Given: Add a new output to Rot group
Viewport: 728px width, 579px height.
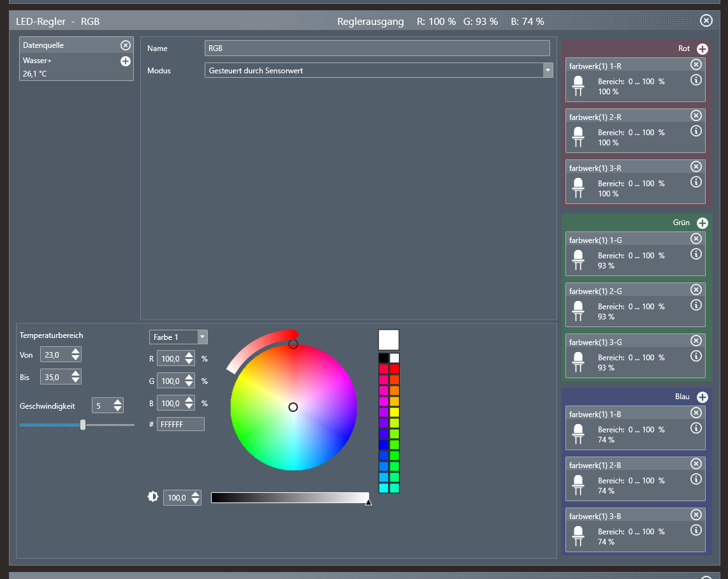Looking at the screenshot, I should pyautogui.click(x=702, y=49).
